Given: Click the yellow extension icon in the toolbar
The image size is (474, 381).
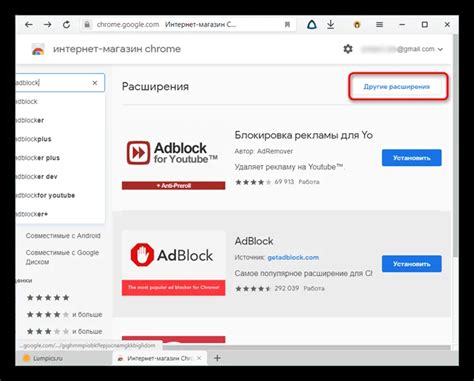Looking at the screenshot, I should (x=357, y=25).
